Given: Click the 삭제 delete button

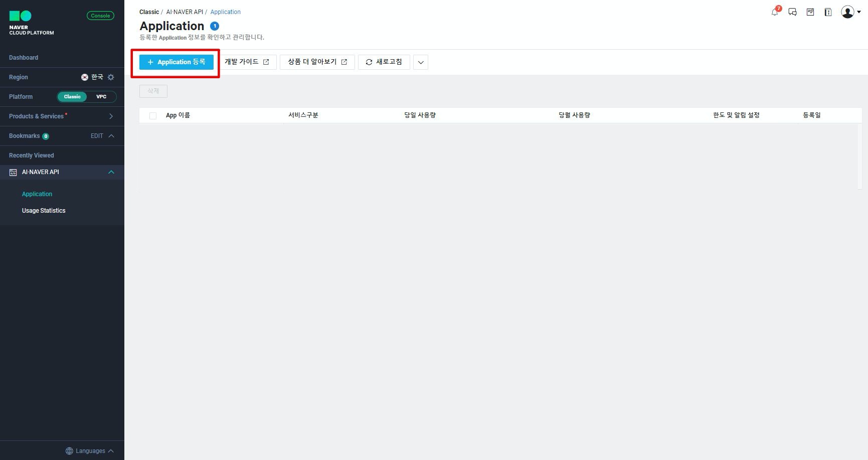Looking at the screenshot, I should tap(153, 91).
